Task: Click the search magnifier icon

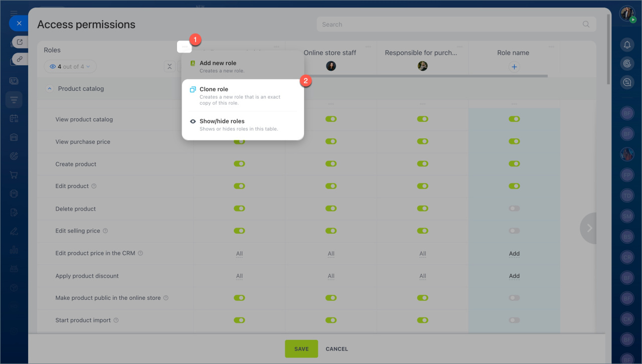Action: coord(586,24)
